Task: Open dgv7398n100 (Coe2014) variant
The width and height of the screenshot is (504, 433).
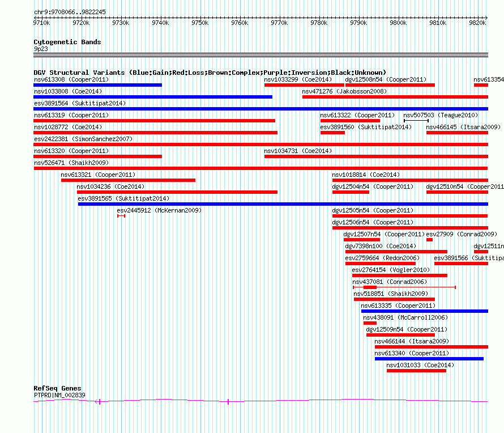Action: coord(381,246)
